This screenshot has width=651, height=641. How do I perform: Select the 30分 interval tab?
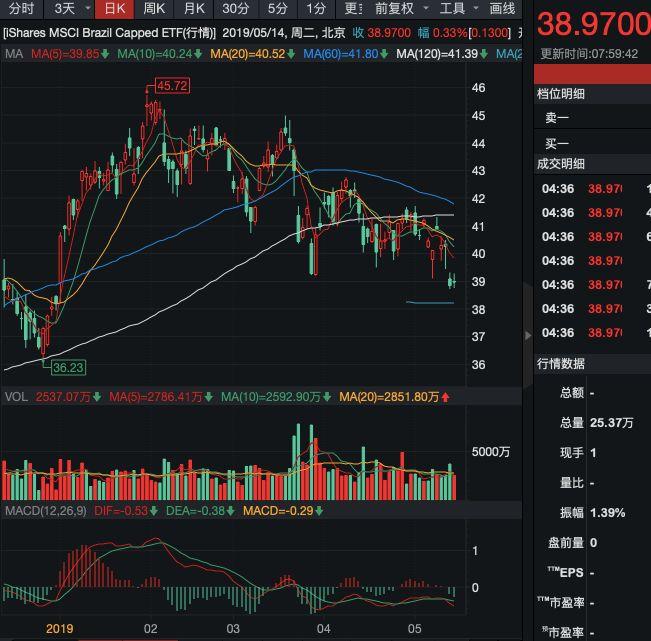coord(235,9)
